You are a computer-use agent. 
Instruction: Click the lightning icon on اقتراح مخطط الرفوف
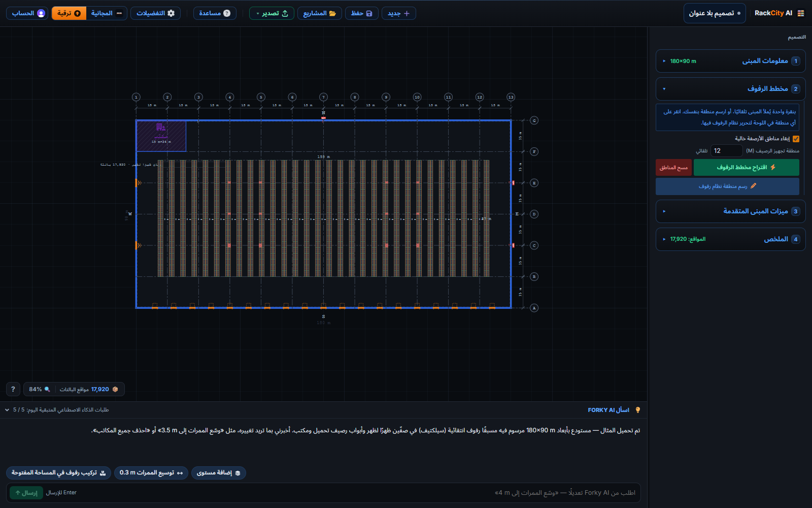(x=773, y=167)
